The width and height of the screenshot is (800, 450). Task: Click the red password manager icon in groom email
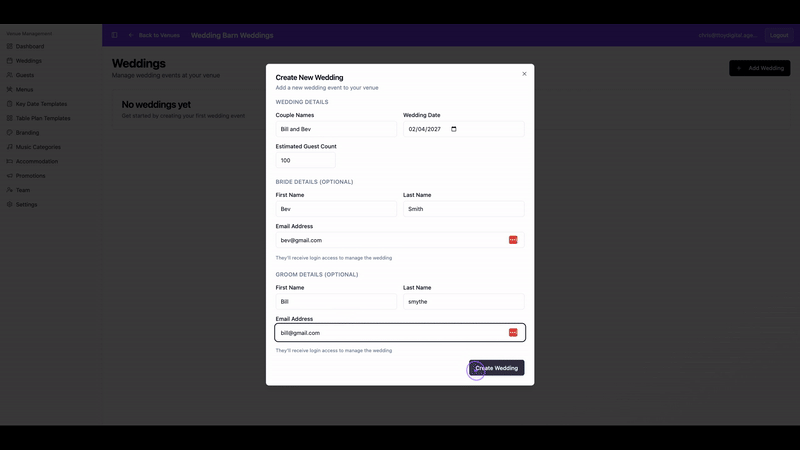coord(513,333)
